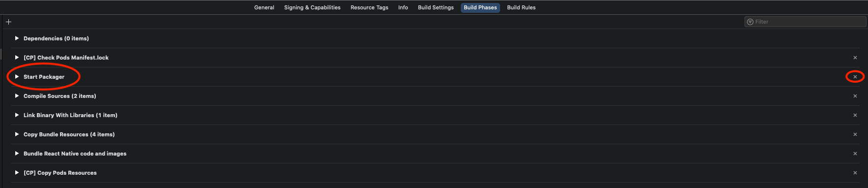Expand the Copy Bundle Resources triangle

(17, 134)
